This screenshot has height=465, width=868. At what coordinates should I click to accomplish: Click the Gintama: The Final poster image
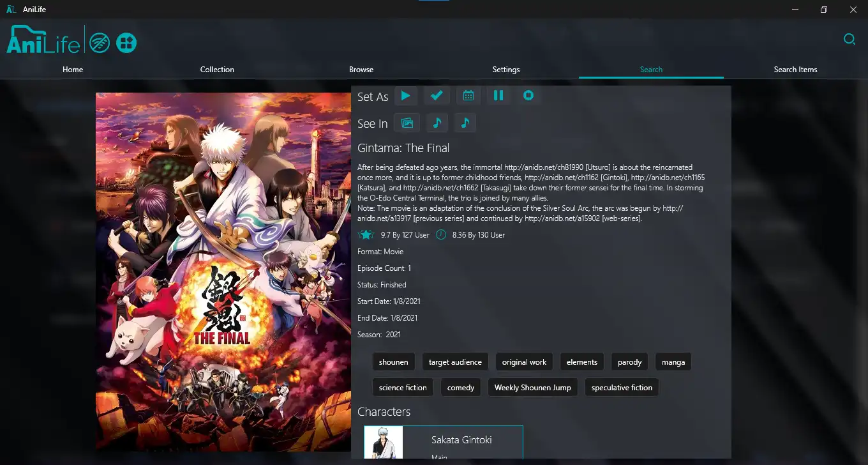tap(223, 272)
